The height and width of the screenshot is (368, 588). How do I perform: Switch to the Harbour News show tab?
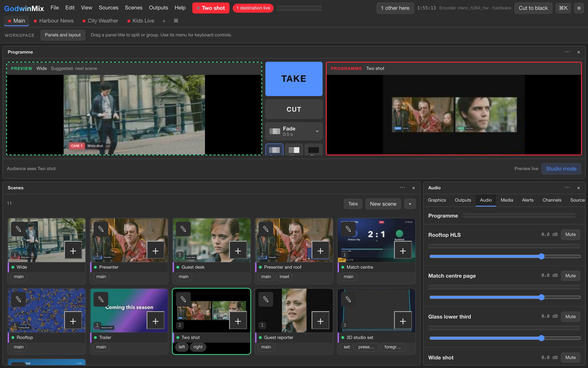(x=54, y=21)
